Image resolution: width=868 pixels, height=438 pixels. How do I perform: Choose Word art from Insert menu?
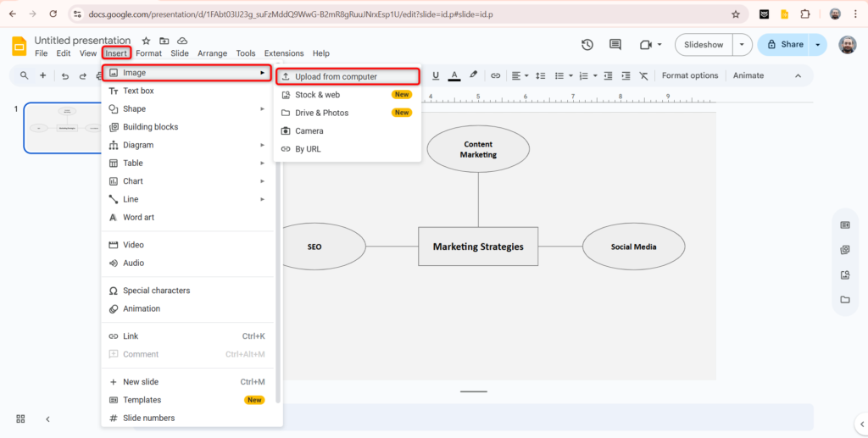coord(138,217)
